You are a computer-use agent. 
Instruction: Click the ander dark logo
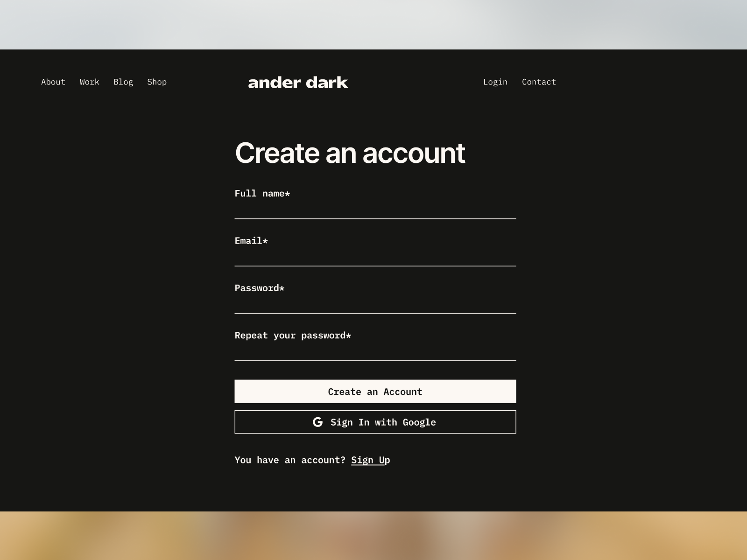[298, 83]
